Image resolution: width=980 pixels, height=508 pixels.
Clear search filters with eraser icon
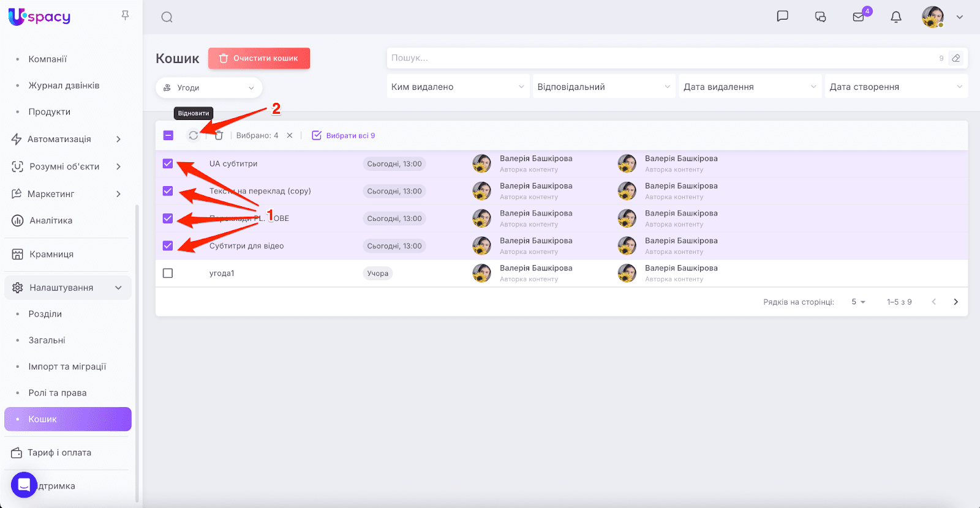pos(956,58)
